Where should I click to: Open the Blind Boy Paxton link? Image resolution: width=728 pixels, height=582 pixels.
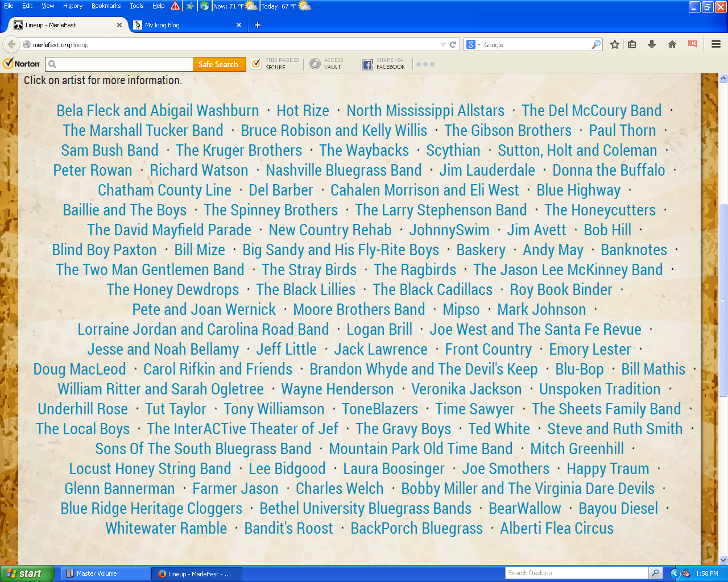tap(104, 250)
